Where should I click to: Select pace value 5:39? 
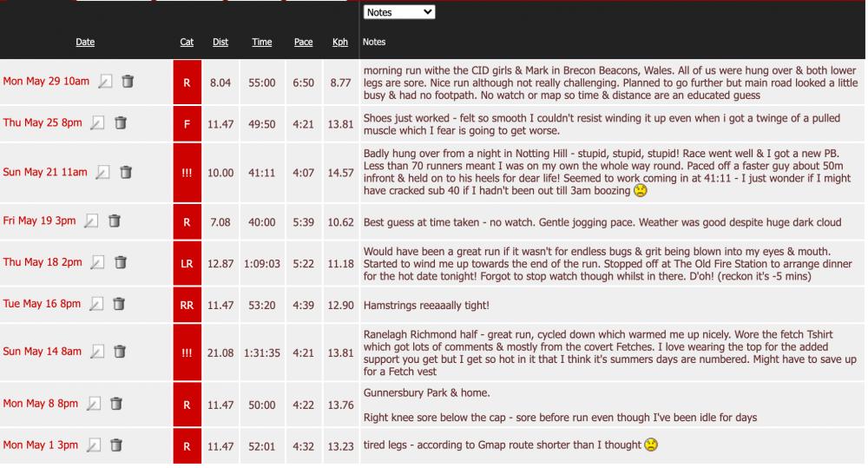[303, 222]
